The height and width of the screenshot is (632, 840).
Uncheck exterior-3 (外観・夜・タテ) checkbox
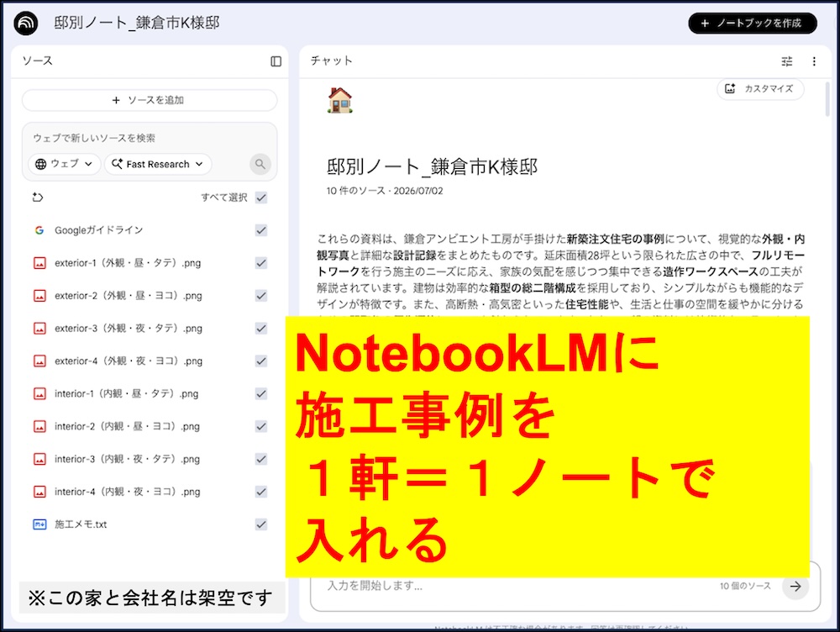point(261,328)
